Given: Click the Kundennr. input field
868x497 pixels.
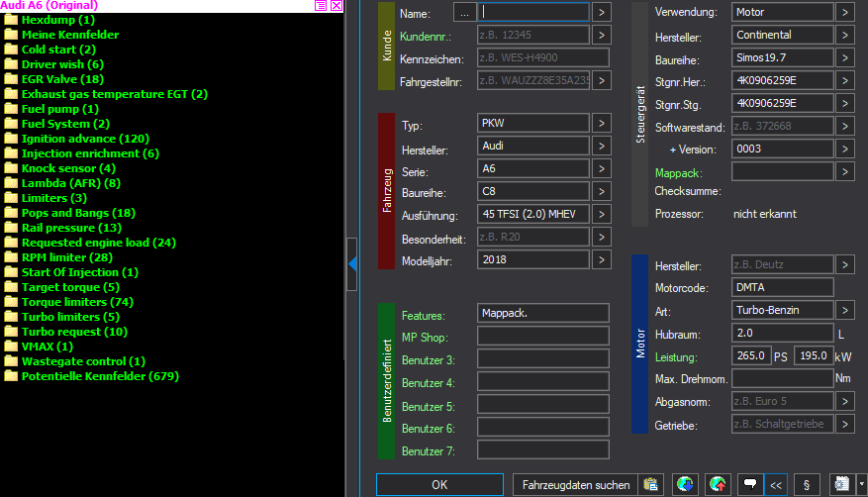Looking at the screenshot, I should [533, 35].
